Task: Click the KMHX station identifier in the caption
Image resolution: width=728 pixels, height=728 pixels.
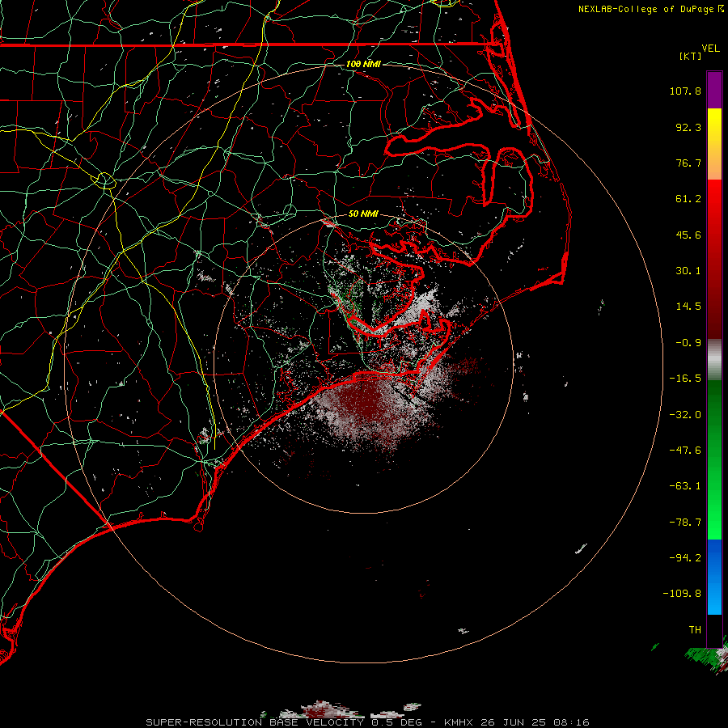Action: click(459, 722)
